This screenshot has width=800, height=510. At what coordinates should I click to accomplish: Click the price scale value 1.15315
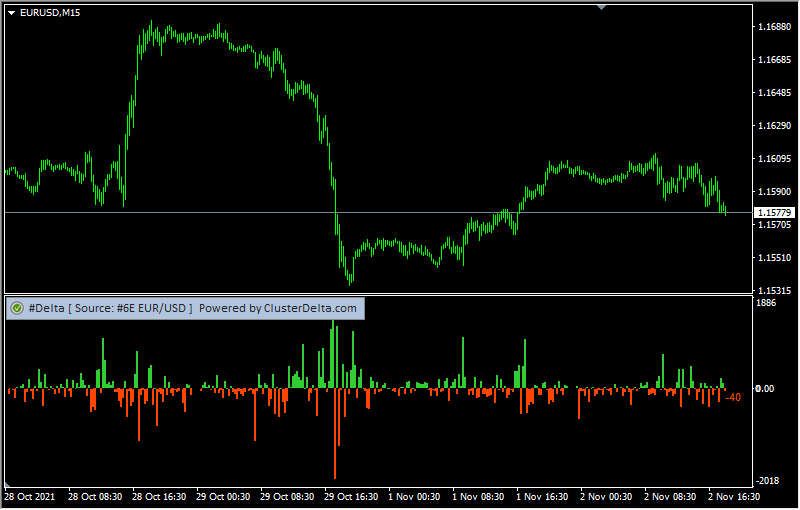tap(774, 290)
